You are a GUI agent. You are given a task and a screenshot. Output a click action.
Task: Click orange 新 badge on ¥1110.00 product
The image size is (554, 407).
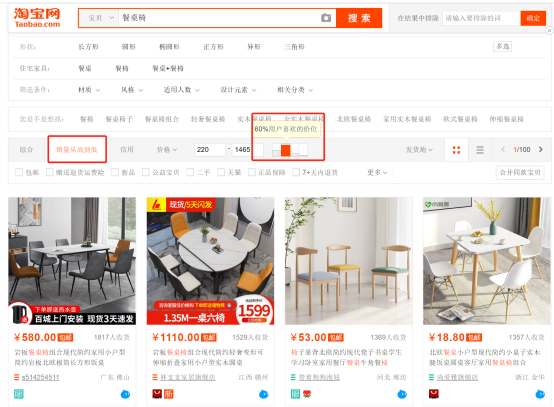coord(169,394)
